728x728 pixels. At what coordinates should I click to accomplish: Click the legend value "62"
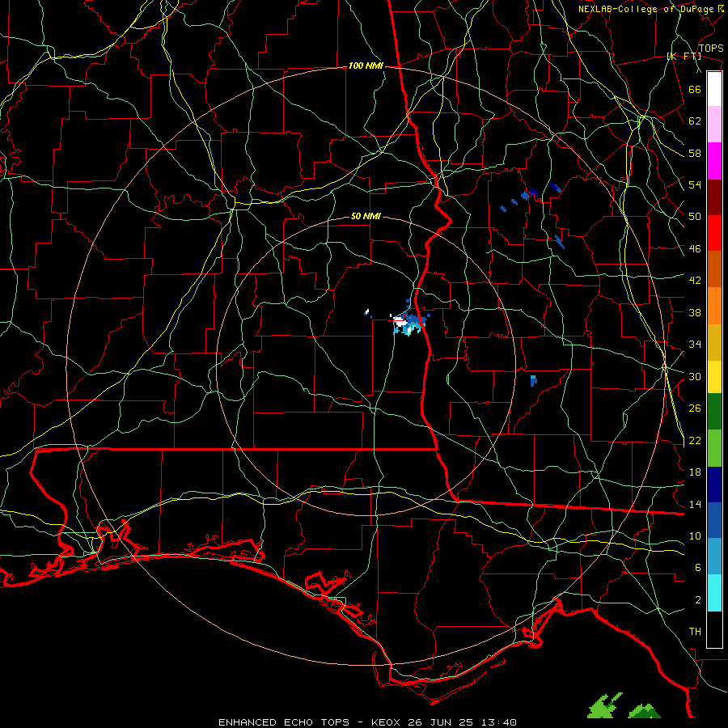tap(695, 121)
